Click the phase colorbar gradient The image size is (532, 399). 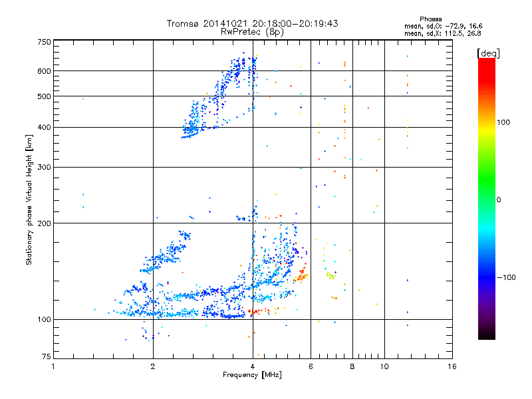coord(487,198)
